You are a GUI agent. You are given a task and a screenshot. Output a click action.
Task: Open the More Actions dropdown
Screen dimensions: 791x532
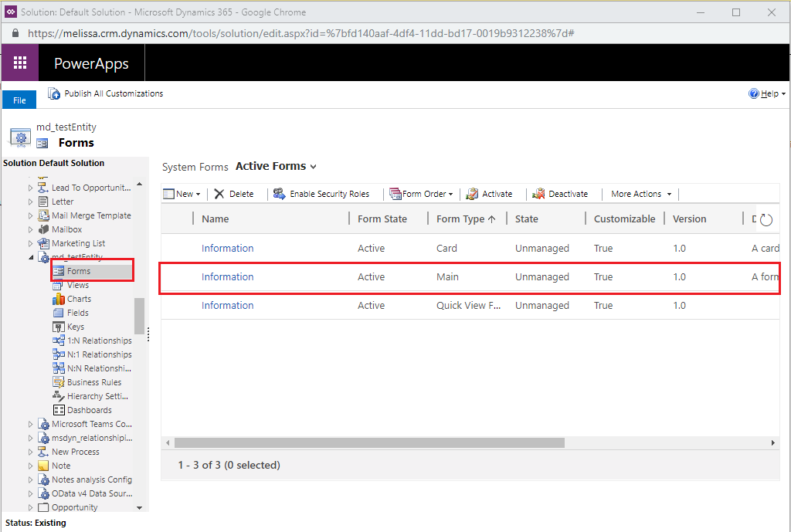[641, 194]
